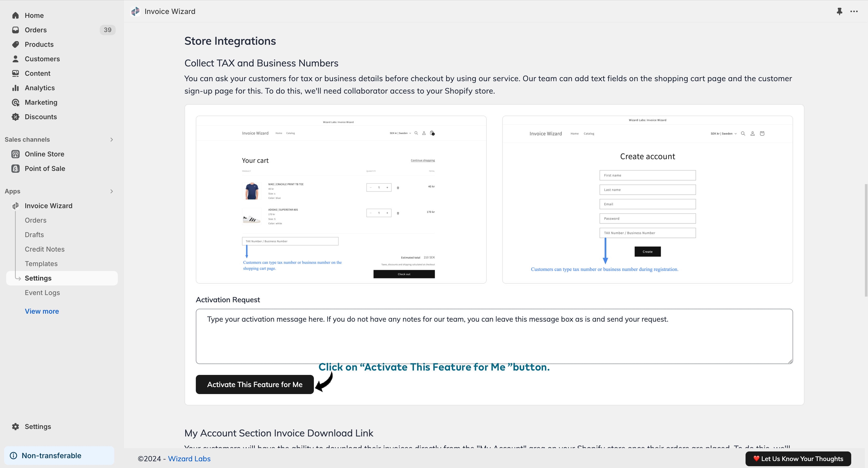Click the Discounts badge icon
The image size is (868, 468).
coord(16,117)
